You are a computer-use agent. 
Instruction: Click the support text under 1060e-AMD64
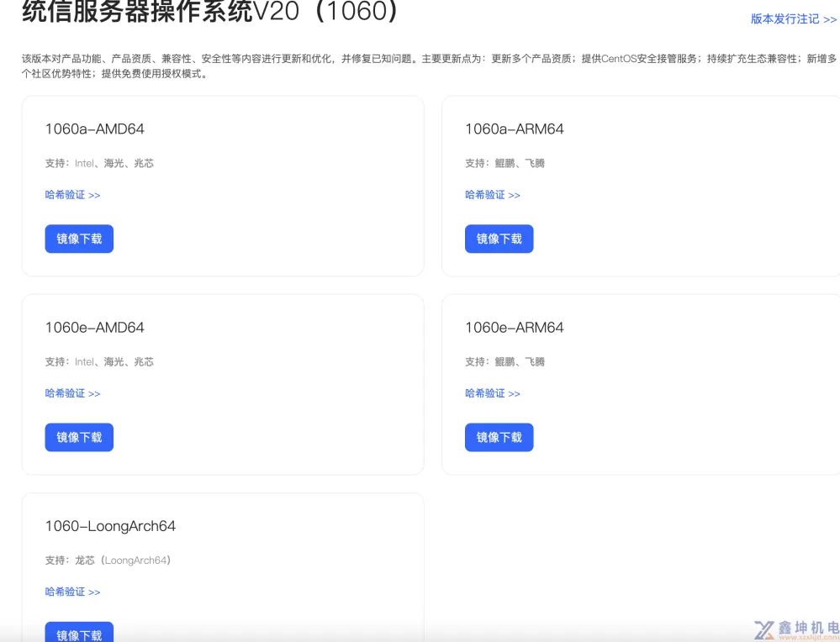point(99,362)
